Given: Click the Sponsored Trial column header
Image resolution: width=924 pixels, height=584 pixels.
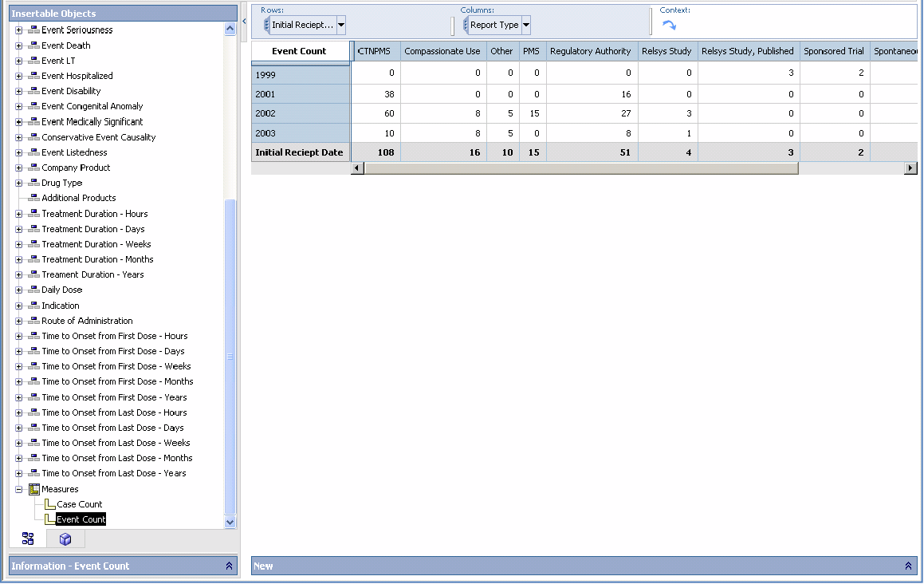Looking at the screenshot, I should (x=835, y=51).
